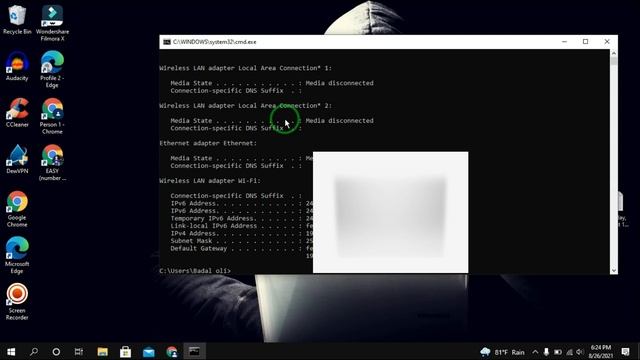Minimize the cmd.exe window
The height and width of the screenshot is (360, 640).
point(564,42)
